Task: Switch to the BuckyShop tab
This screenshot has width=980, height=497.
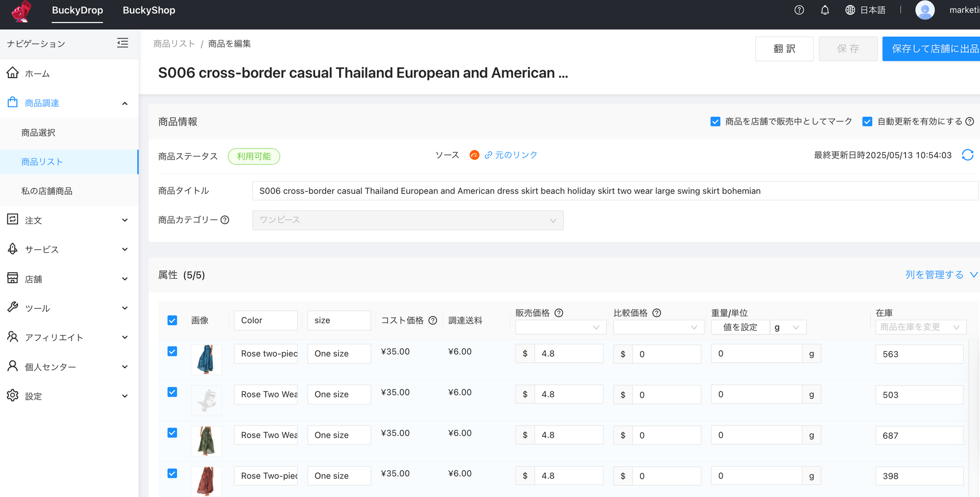Action: click(x=149, y=10)
